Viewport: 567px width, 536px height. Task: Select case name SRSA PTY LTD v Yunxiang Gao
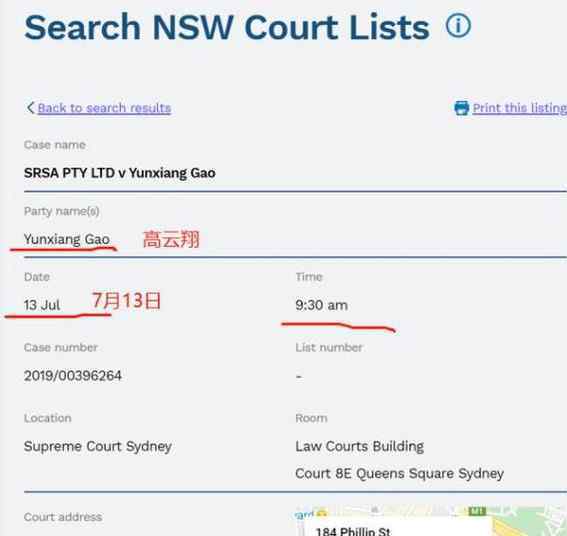click(x=120, y=173)
